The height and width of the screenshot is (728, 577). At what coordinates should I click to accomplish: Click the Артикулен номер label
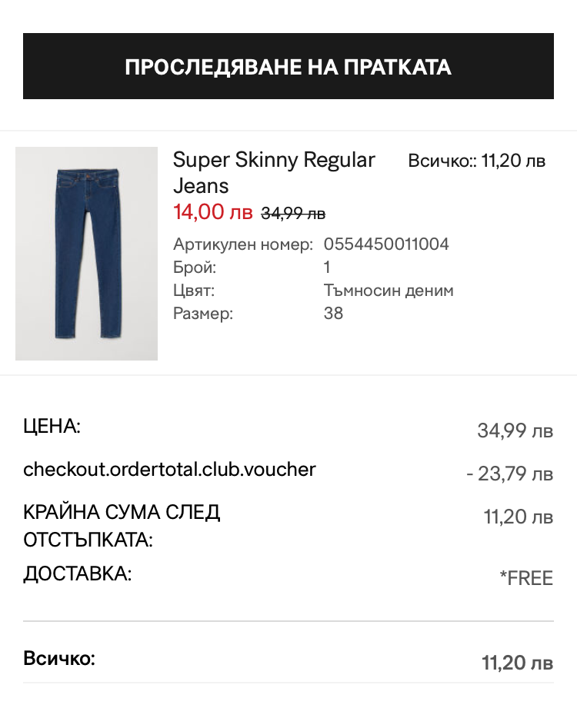pos(243,244)
